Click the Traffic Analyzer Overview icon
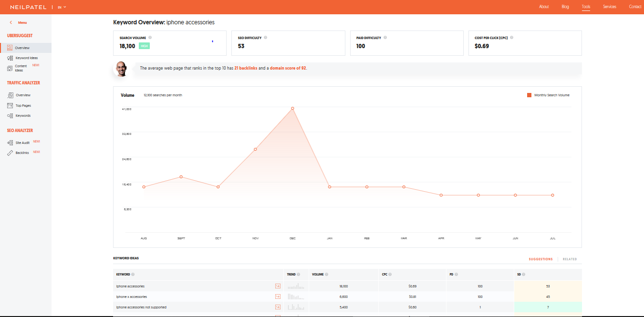Viewport: 644px width, 317px height. click(x=10, y=95)
